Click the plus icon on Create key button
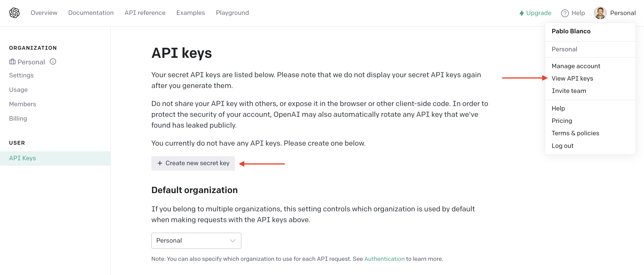The height and width of the screenshot is (275, 644). tap(160, 163)
